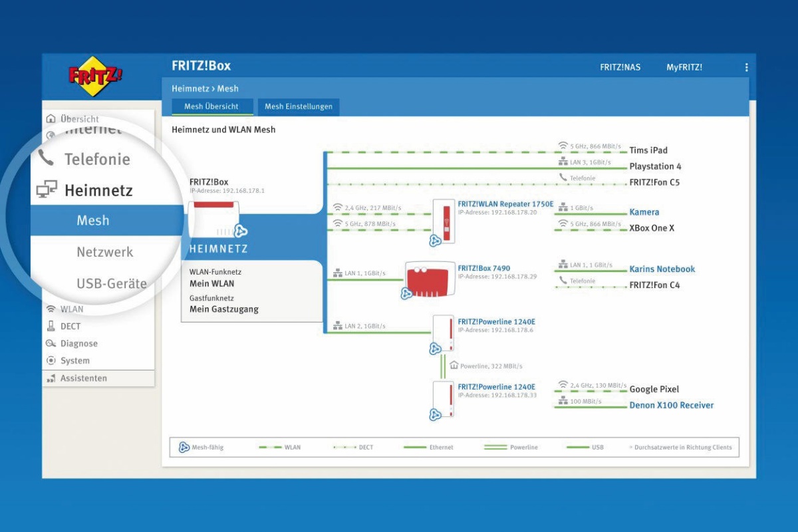798x532 pixels.
Task: Click the main FRITZ!Box router image
Action: point(214,220)
